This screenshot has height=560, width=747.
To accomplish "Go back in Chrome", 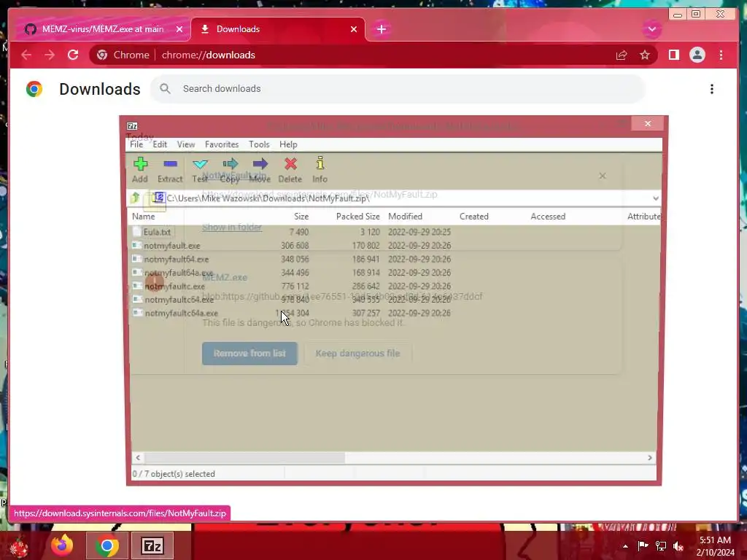I will [27, 55].
